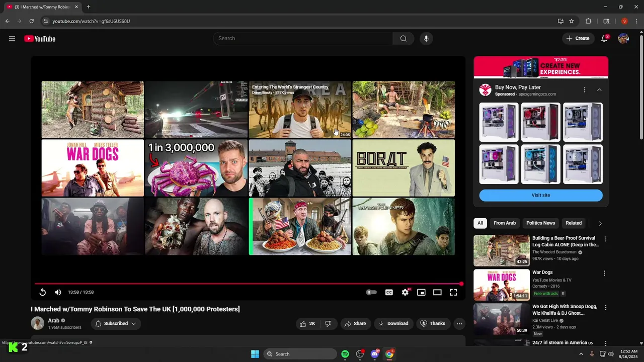
Task: Like the video (2K)
Action: (307, 324)
